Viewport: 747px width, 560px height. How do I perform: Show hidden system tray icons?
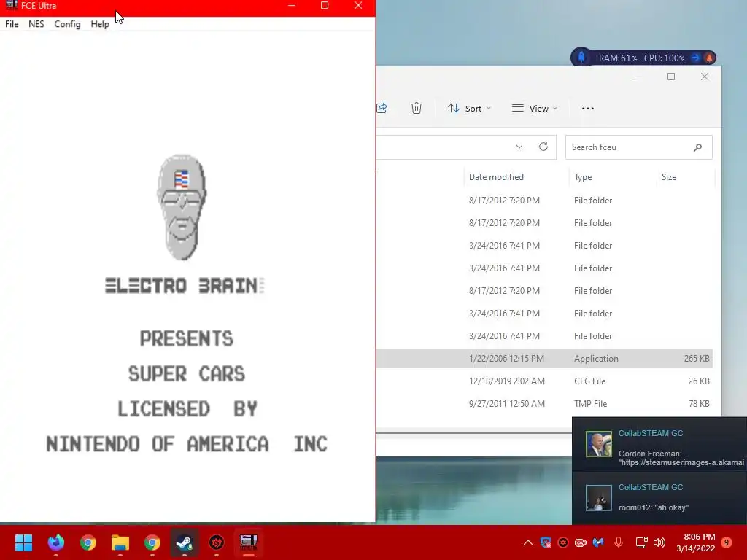528,542
